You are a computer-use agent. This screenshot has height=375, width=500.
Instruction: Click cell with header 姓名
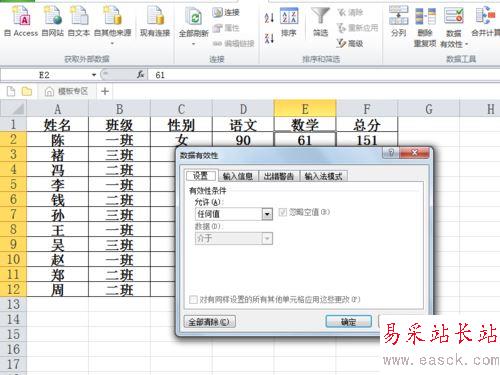(x=57, y=125)
